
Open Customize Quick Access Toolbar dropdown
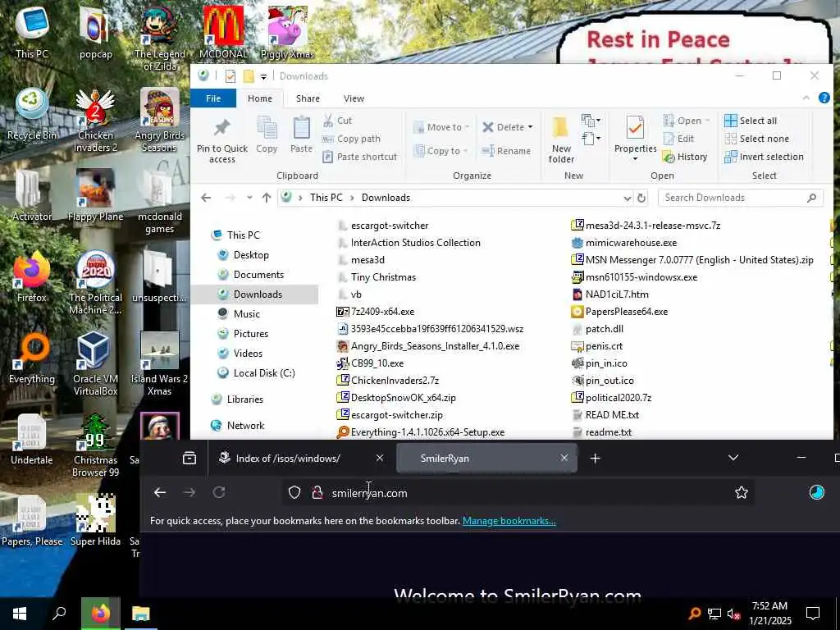pyautogui.click(x=263, y=76)
